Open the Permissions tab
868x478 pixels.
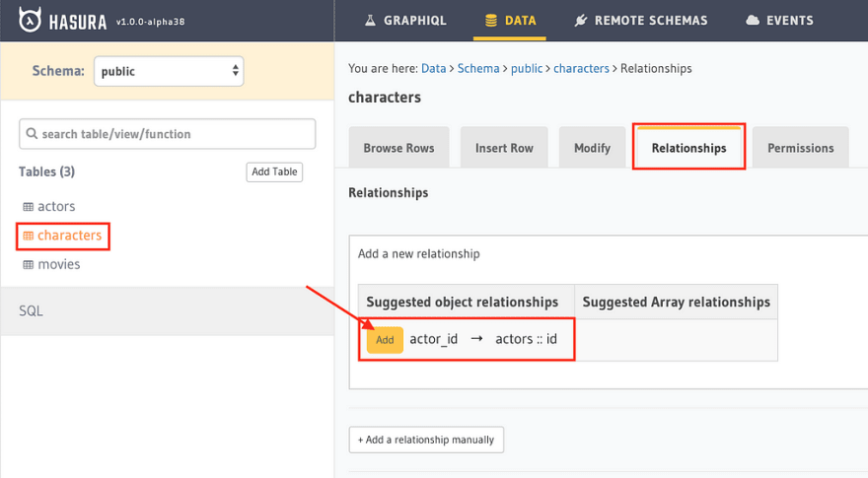[801, 148]
